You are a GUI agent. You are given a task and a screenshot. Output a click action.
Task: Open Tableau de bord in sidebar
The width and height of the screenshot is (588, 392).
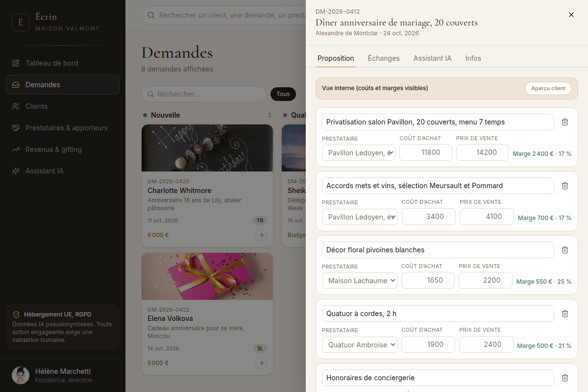tap(63, 63)
